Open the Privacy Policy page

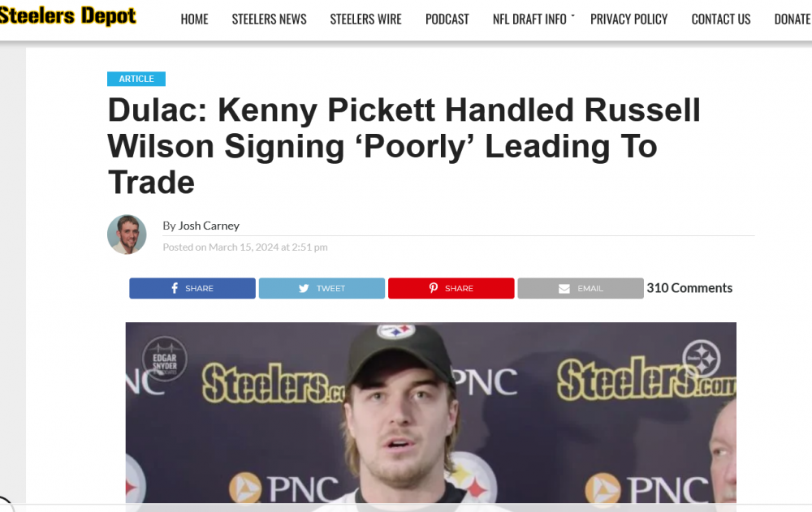[x=628, y=19]
